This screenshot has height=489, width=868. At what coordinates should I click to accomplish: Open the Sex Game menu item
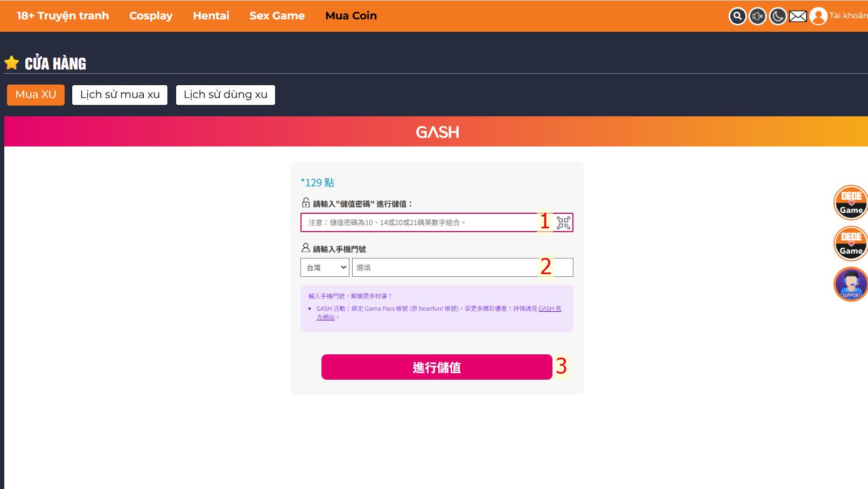tap(277, 16)
